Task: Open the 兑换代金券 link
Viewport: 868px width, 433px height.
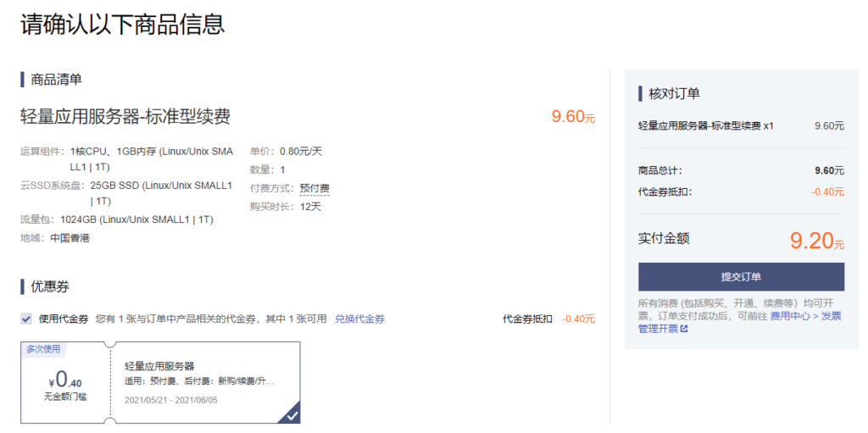Action: click(359, 319)
